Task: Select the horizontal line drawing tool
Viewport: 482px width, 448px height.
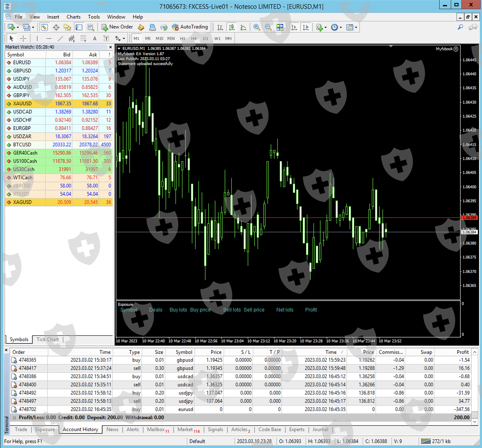Action: coord(49,38)
